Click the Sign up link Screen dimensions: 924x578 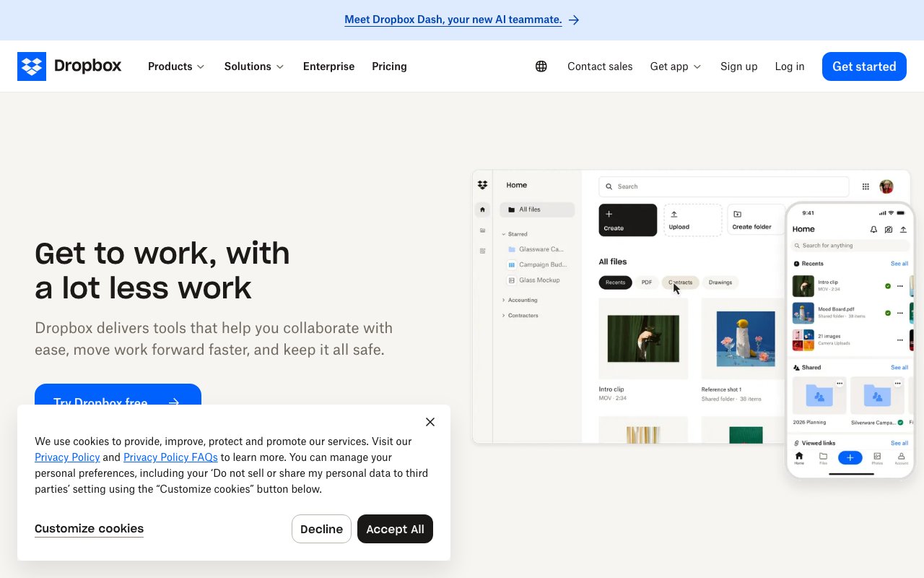(738, 66)
